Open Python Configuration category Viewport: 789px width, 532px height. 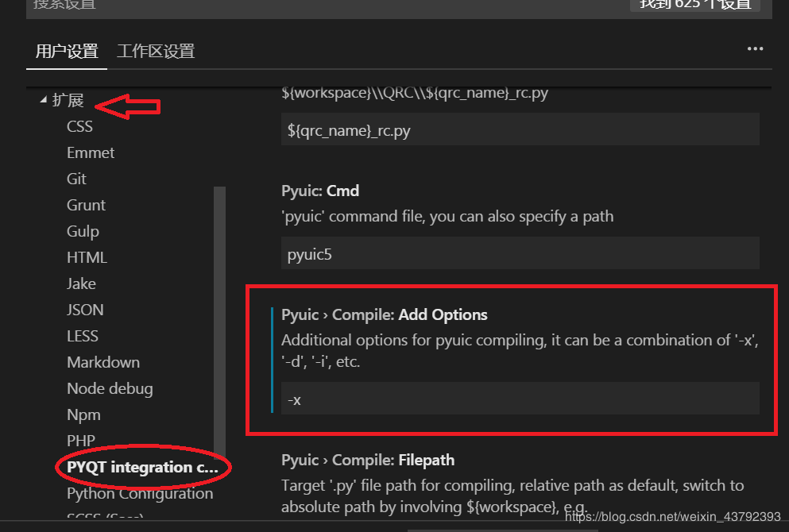pyautogui.click(x=140, y=493)
